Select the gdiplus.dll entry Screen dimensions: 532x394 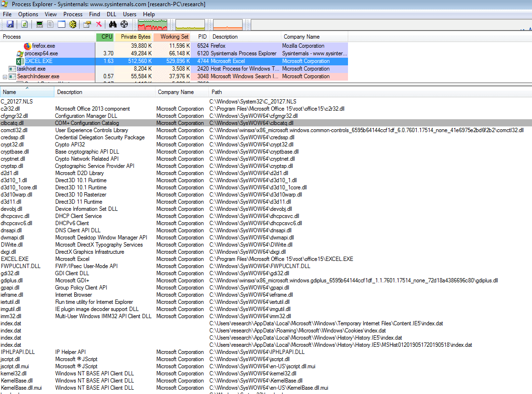[x=266, y=280]
